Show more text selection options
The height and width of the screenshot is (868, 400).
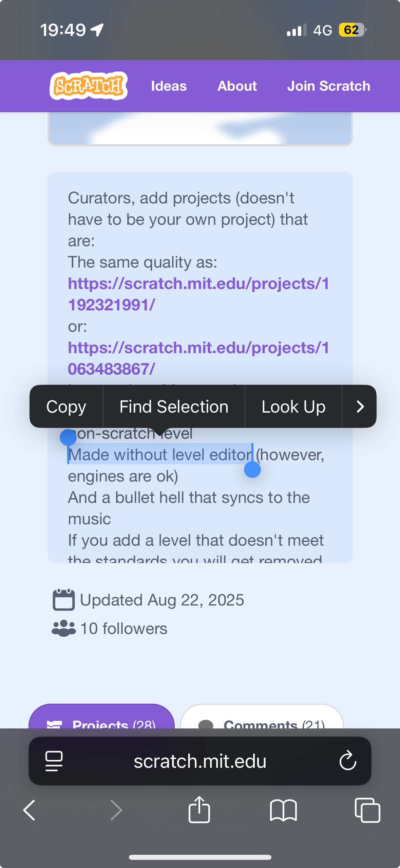tap(360, 406)
